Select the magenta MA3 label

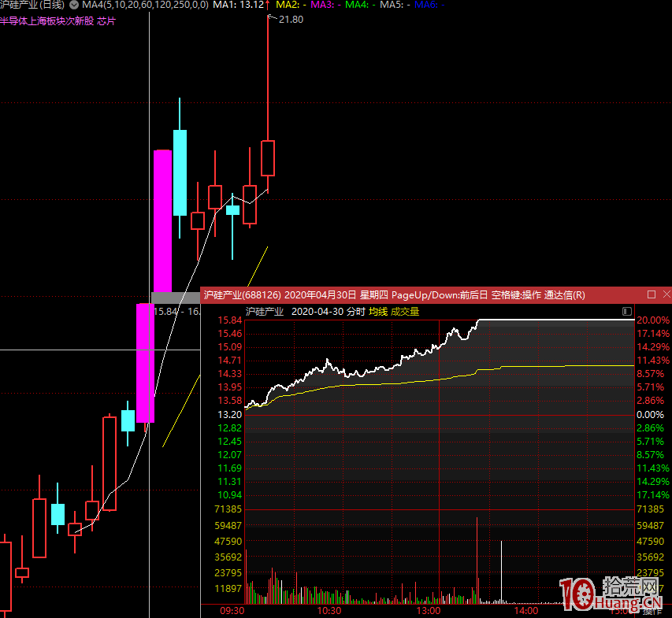click(325, 6)
